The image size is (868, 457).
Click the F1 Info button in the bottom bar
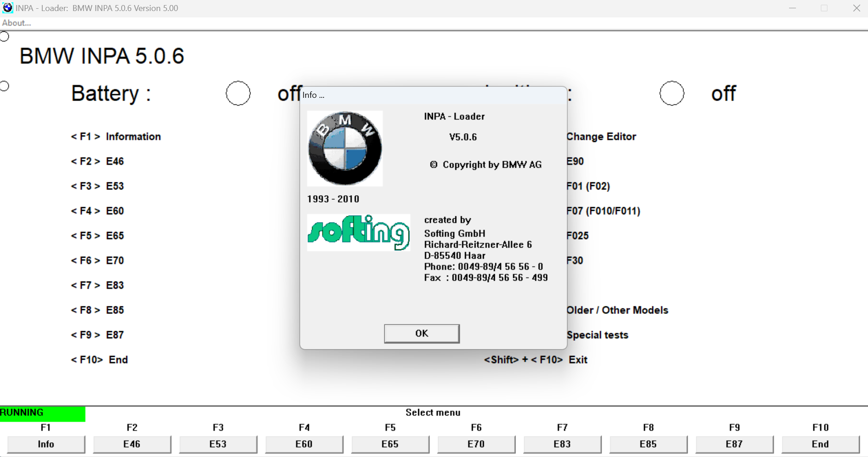click(x=46, y=444)
